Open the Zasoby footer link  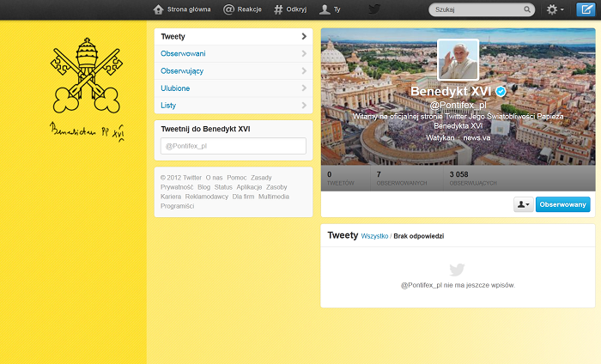pyautogui.click(x=276, y=187)
